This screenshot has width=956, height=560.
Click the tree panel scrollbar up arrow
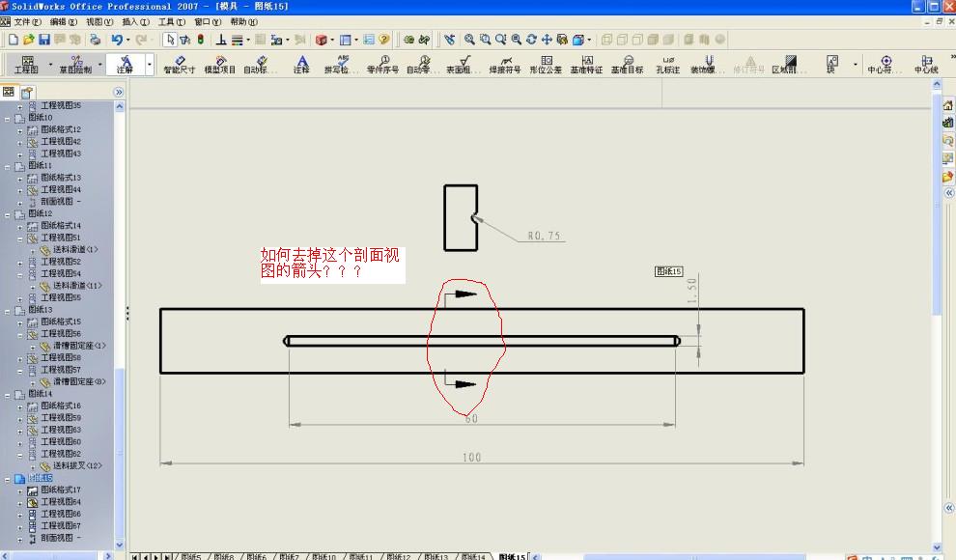pyautogui.click(x=120, y=106)
